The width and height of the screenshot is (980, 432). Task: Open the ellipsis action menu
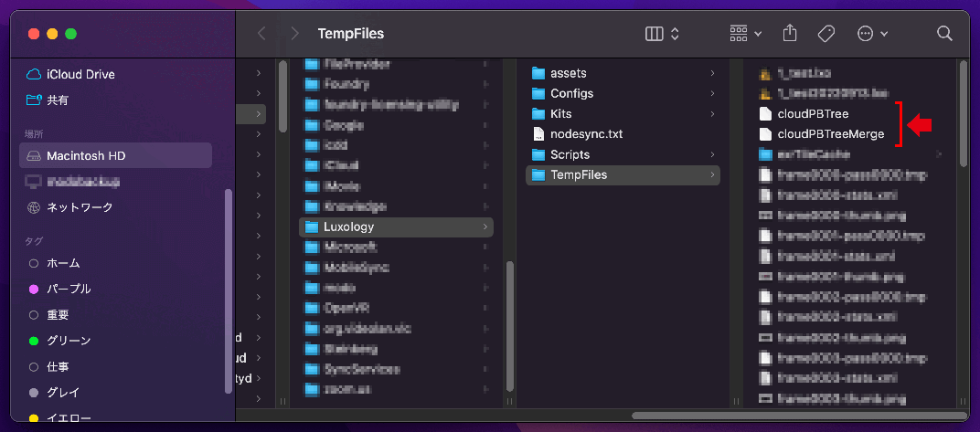(872, 34)
